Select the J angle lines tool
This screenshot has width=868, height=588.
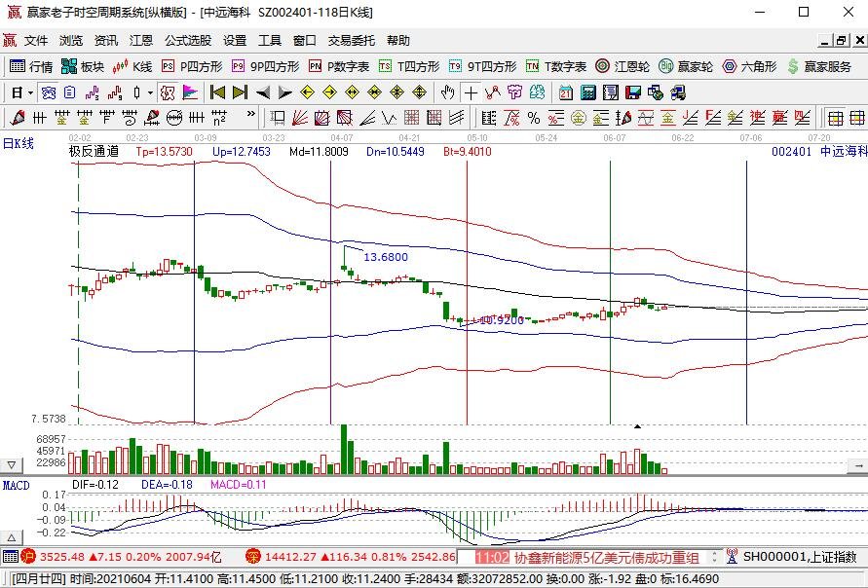coord(691,118)
